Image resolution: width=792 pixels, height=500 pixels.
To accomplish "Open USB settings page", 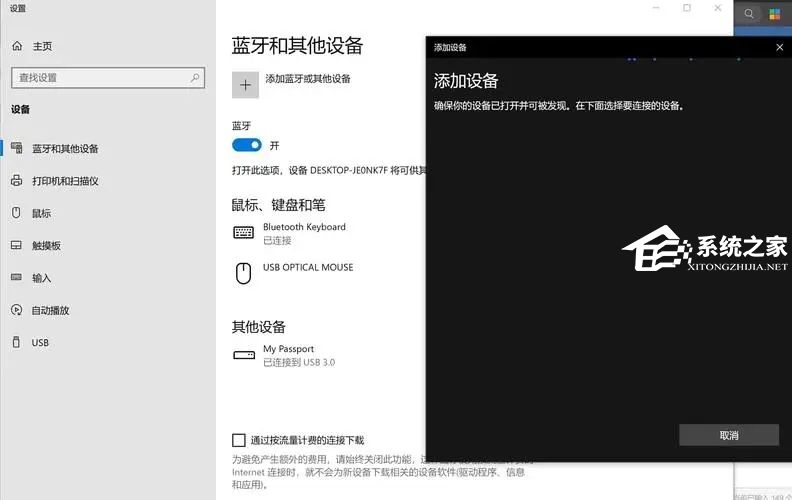I will point(40,342).
